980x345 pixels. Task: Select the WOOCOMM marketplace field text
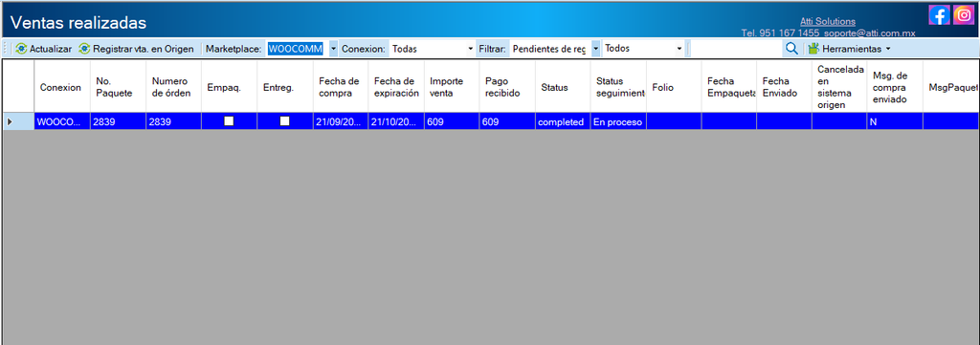coord(295,49)
